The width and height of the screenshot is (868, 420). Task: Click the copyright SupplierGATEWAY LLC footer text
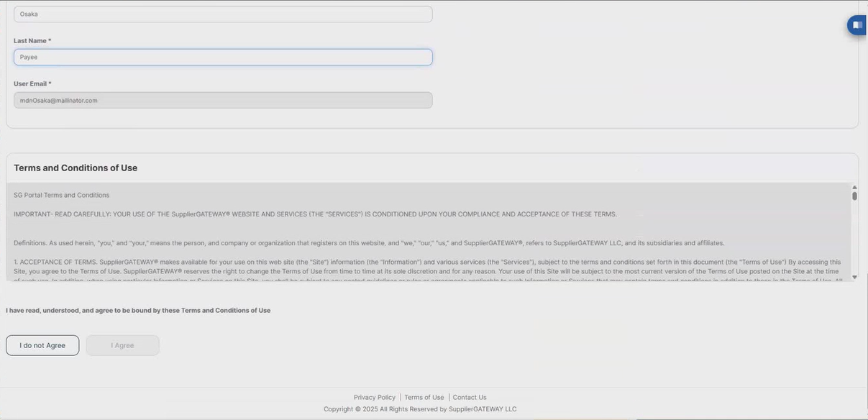tap(420, 409)
